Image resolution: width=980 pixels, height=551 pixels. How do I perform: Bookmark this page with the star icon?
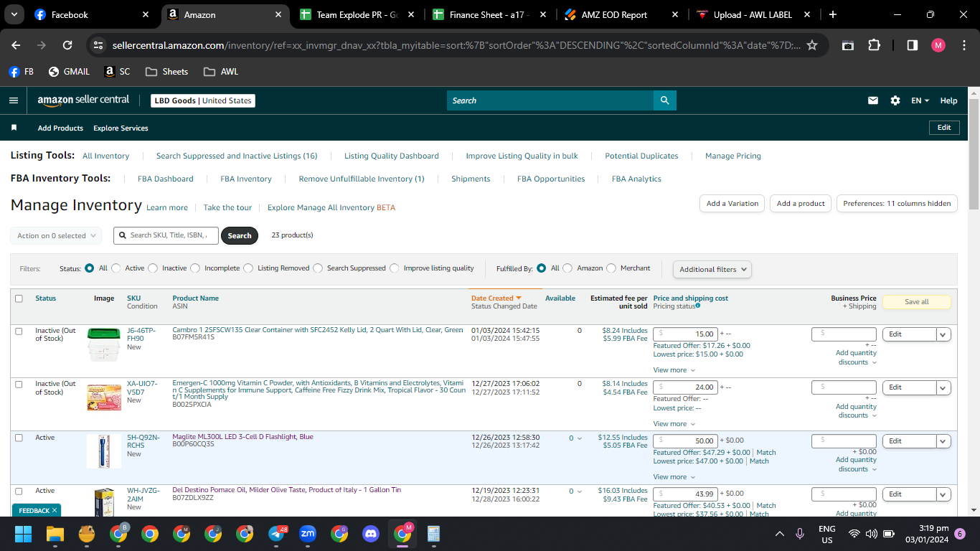812,45
